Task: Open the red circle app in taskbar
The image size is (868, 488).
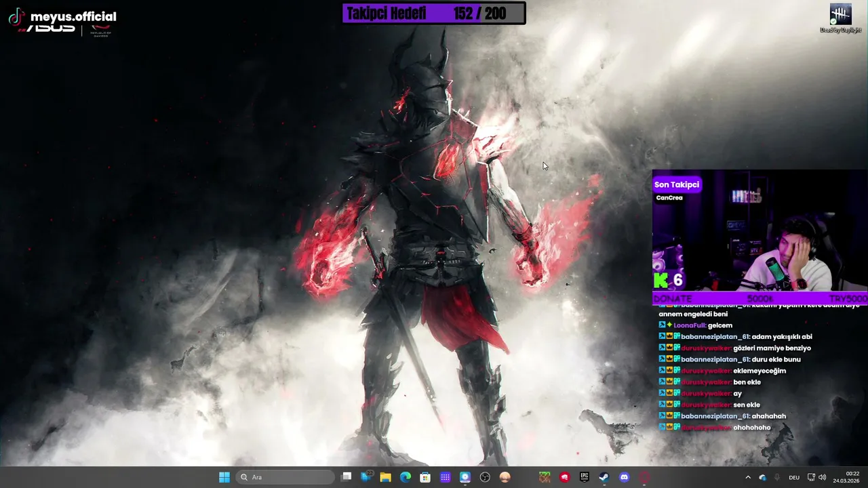Action: point(644,477)
